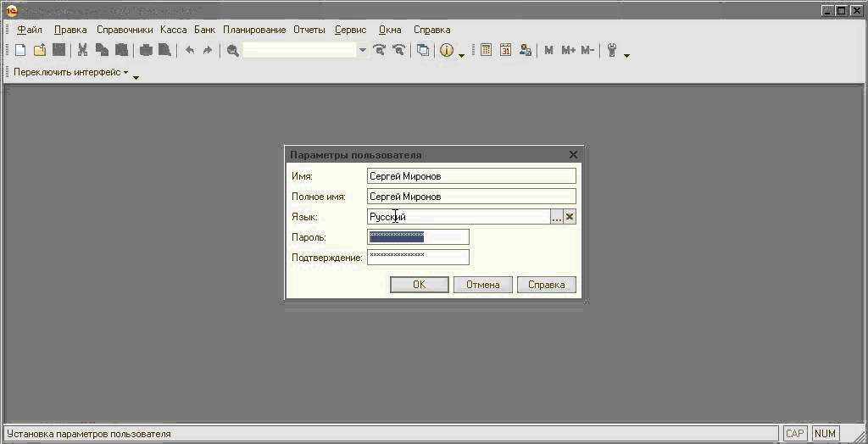This screenshot has width=868, height=444.
Task: Click into the Имя field
Action: (471, 176)
